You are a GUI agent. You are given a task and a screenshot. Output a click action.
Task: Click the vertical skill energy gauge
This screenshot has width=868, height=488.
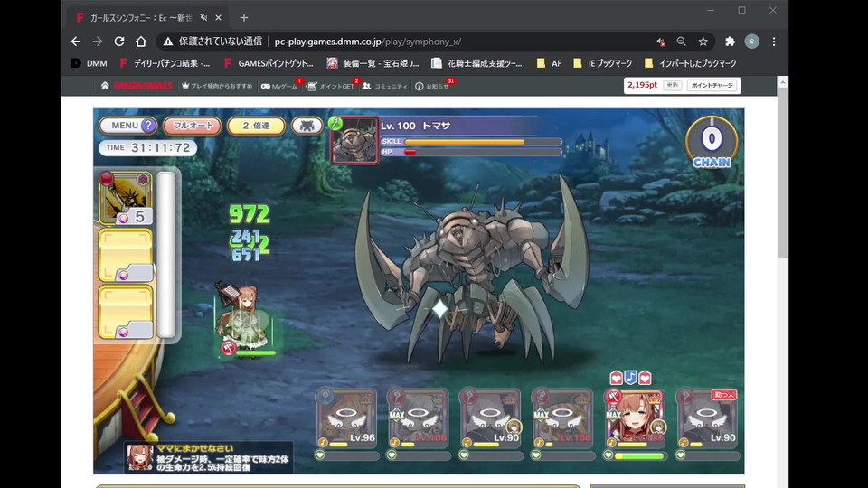pos(166,255)
